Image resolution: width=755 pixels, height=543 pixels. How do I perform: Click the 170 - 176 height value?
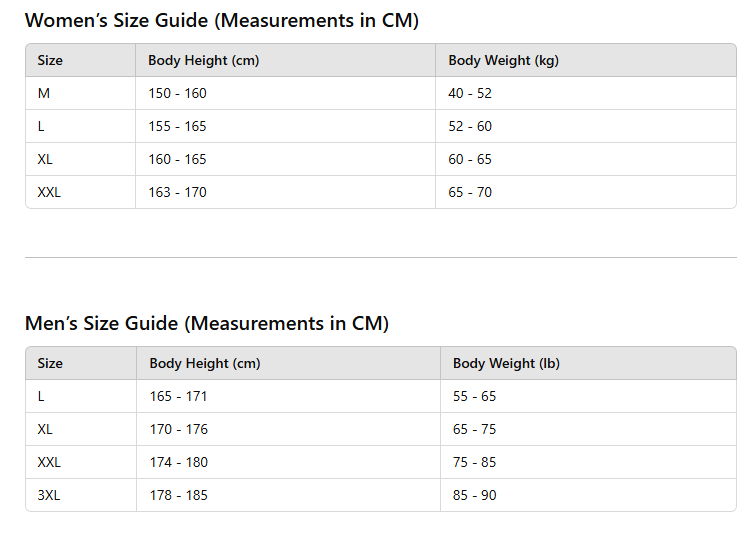(178, 429)
